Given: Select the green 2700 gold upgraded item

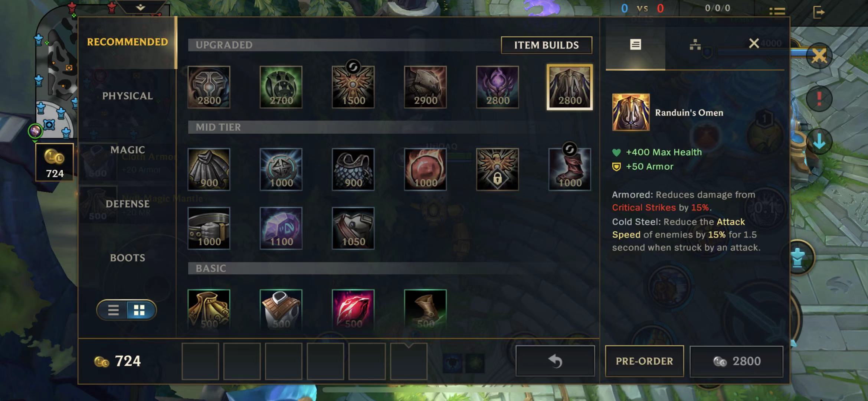Looking at the screenshot, I should pyautogui.click(x=281, y=87).
